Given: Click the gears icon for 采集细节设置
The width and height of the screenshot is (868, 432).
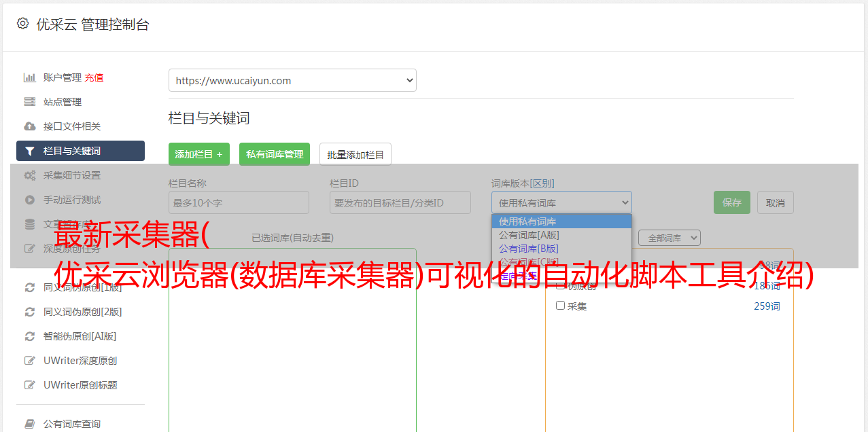Looking at the screenshot, I should coord(29,175).
